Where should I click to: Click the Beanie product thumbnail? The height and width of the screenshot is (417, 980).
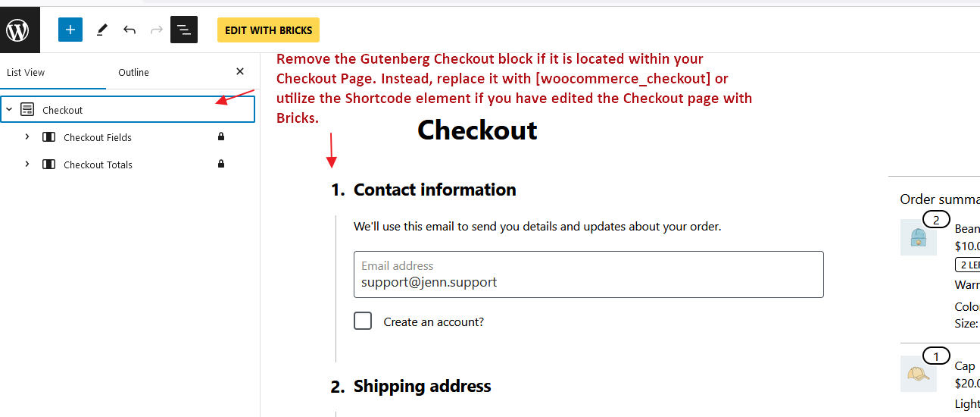coord(918,237)
